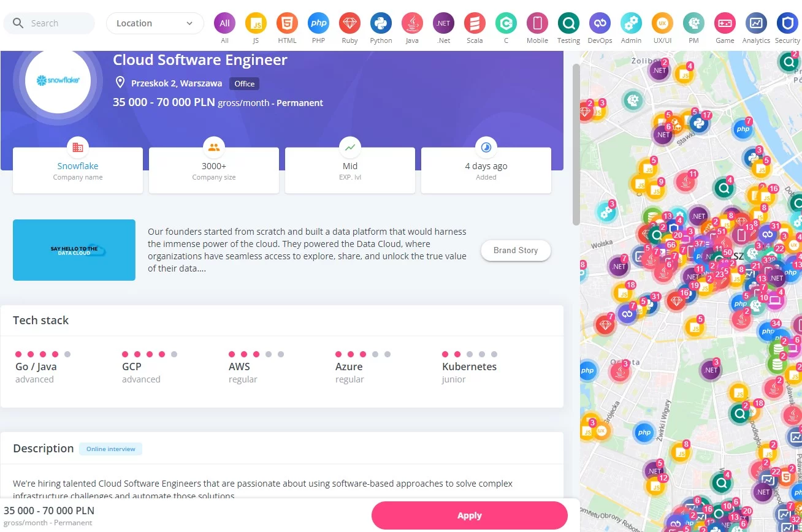Viewport: 802px width, 532px height.
Task: Click the job details vertical scrollbar
Action: tap(576, 144)
